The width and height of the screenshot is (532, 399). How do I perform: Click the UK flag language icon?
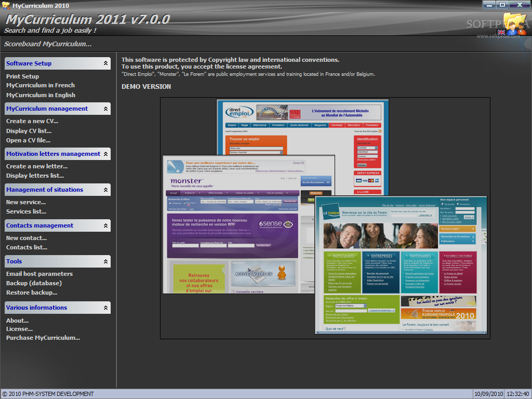click(501, 32)
